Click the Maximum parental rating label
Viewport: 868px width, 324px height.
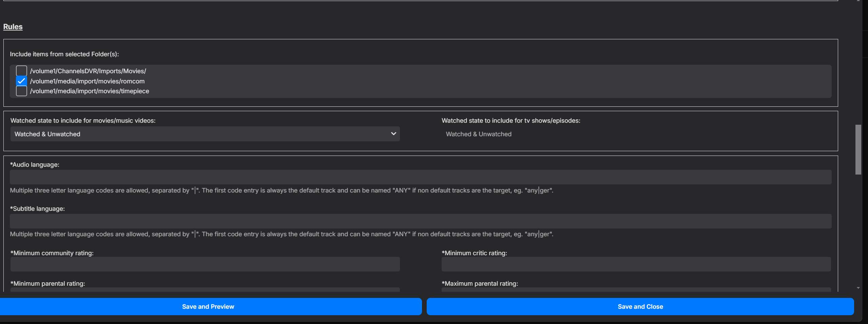click(x=480, y=284)
